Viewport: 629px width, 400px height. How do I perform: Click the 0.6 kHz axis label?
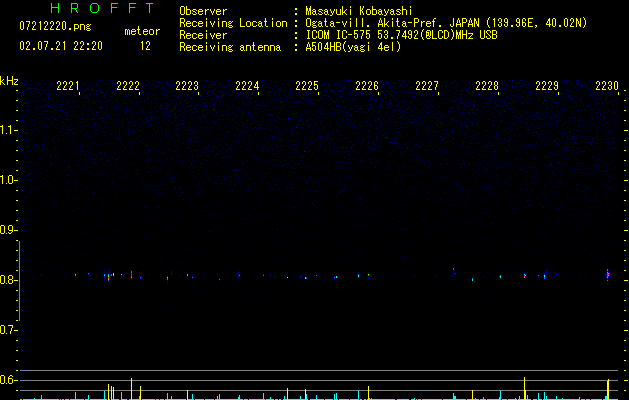click(8, 380)
